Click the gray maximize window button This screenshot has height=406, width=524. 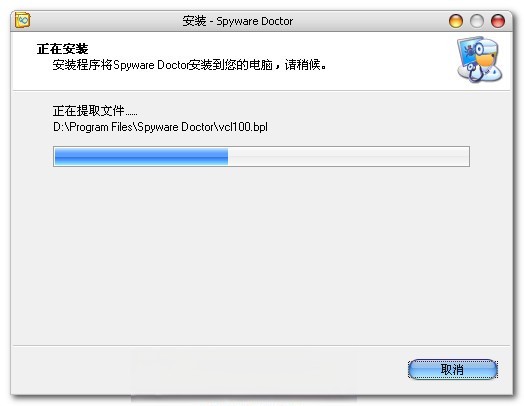[x=477, y=21]
